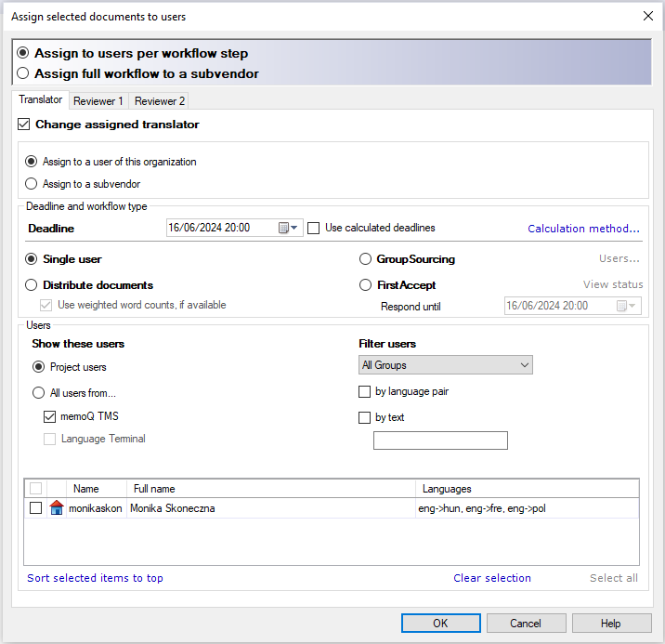Screen dimensions: 665x644
Task: Expand the All Groups filter dropdown
Action: [x=525, y=365]
